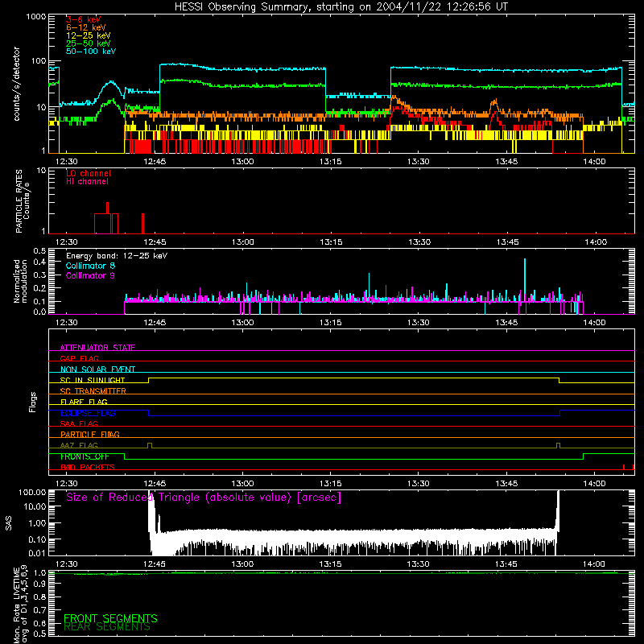Click the SC_IN_SUNLIGHT flag label
The image size is (644, 644).
[93, 380]
